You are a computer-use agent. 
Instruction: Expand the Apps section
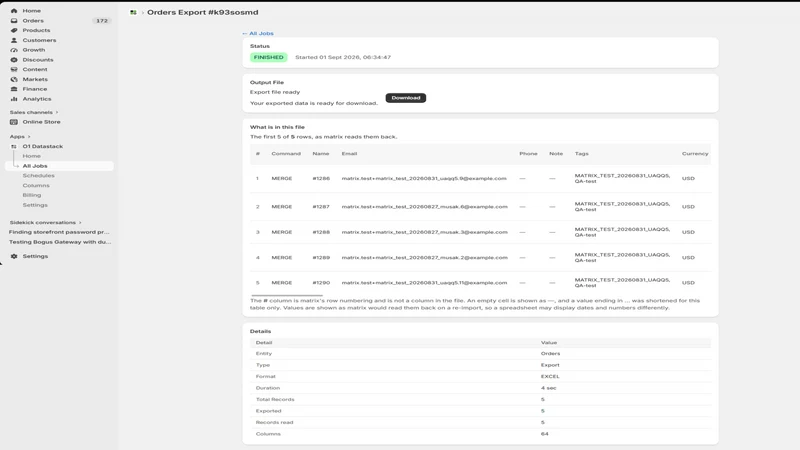point(20,137)
